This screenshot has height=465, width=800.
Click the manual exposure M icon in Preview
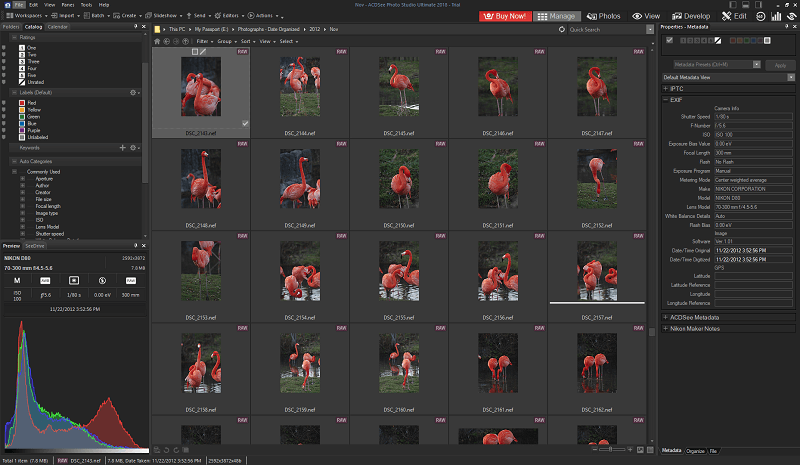pyautogui.click(x=17, y=280)
